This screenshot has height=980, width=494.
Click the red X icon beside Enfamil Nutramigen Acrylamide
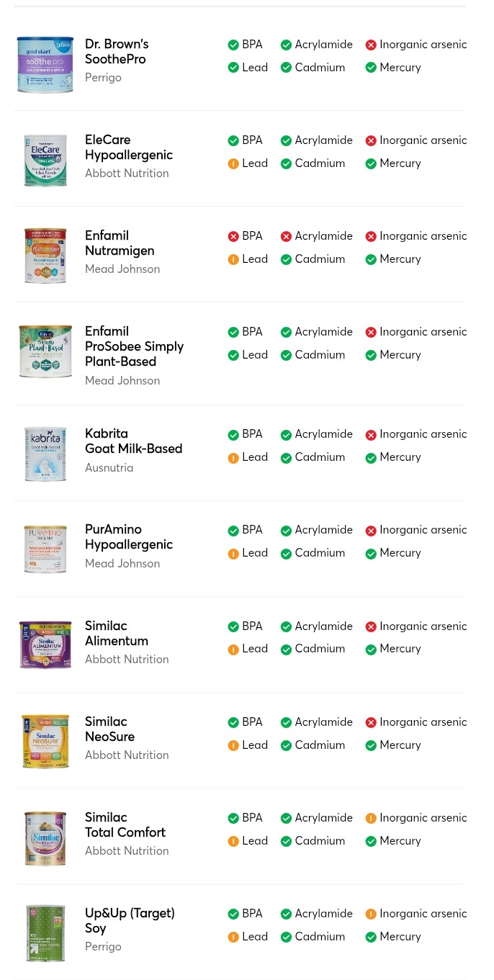286,237
